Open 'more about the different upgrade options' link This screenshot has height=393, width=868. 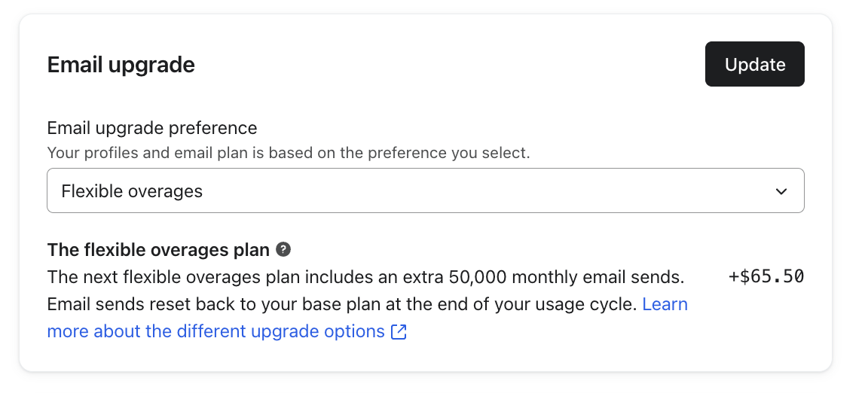[215, 331]
